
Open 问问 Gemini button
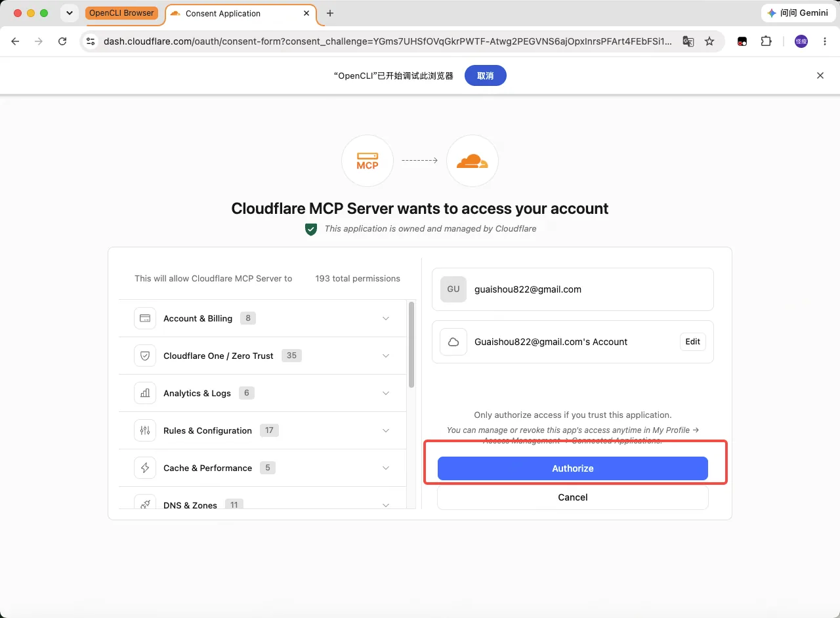[798, 13]
